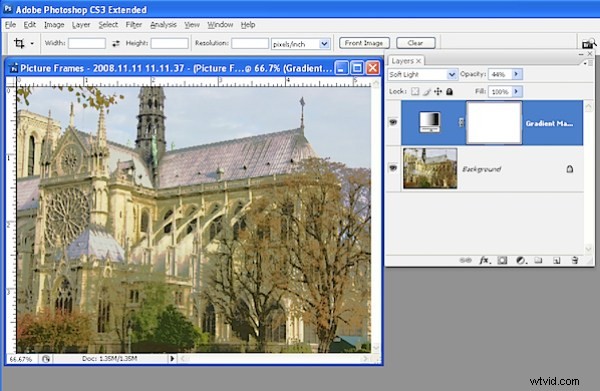The image size is (600, 391).
Task: Click the Height input field
Action: point(170,43)
